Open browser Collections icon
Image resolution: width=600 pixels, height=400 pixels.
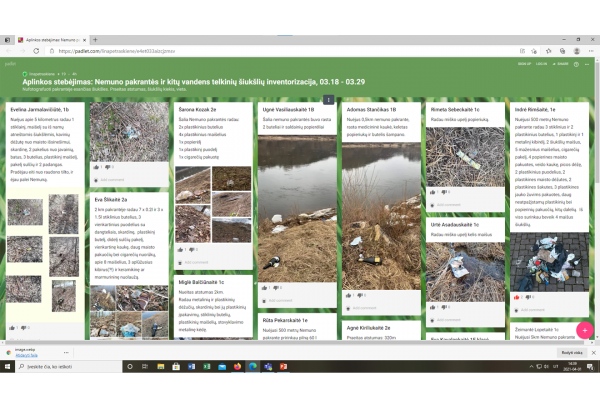(562, 51)
